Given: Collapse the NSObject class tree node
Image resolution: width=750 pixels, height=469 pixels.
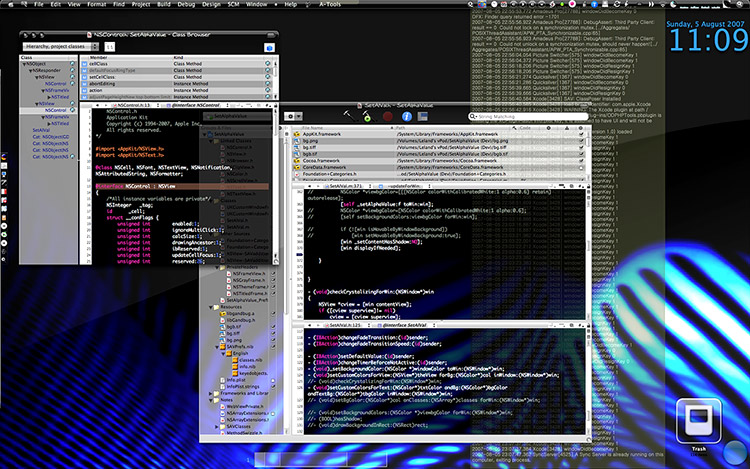Looking at the screenshot, I should [24, 64].
